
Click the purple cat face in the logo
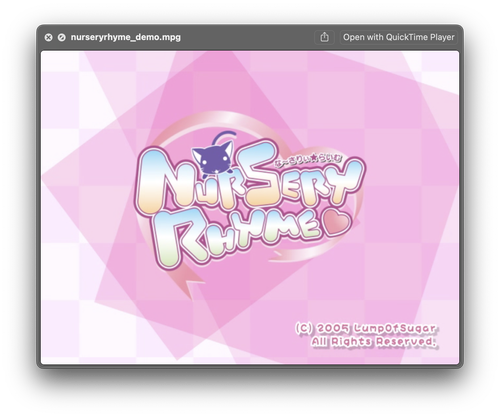(213, 158)
